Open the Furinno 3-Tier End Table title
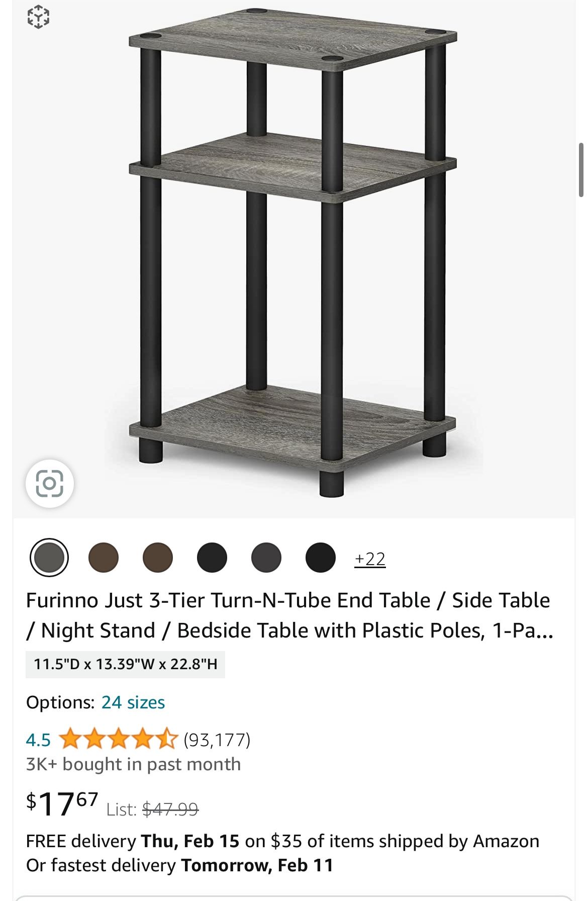Screen dimensions: 588x901 click(x=289, y=615)
